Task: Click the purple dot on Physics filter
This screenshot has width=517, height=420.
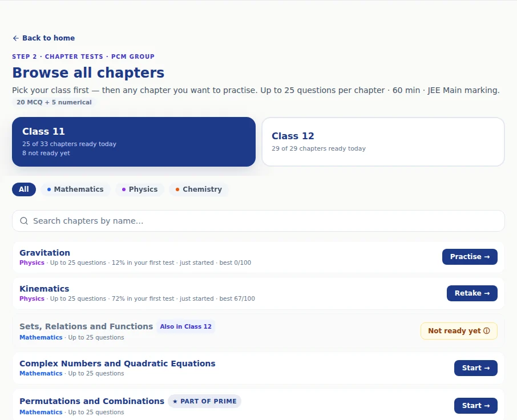Action: click(124, 189)
